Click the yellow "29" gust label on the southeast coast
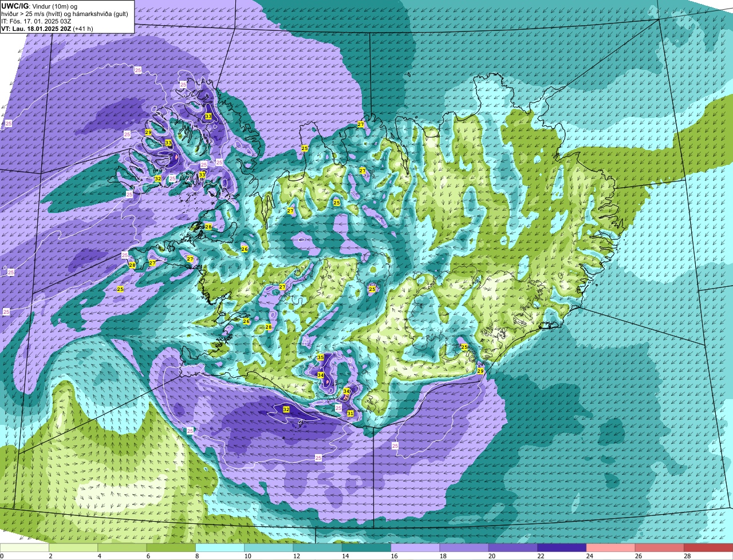This screenshot has width=733, height=560. (480, 371)
